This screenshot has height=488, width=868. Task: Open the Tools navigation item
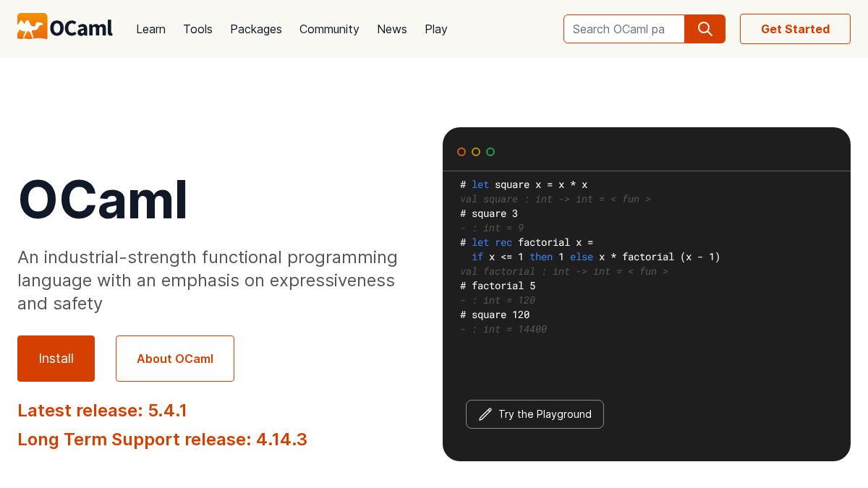pos(197,29)
